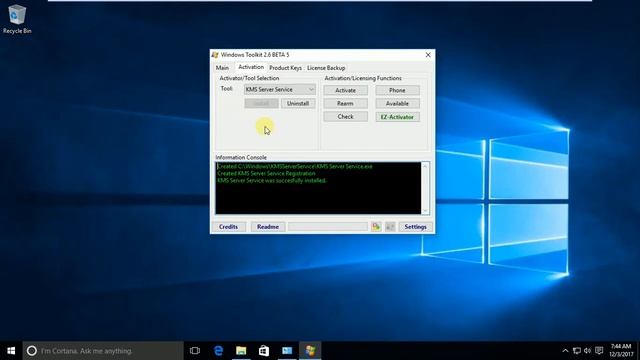Click the Information Console scroll-up arrow
The height and width of the screenshot is (360, 640).
[425, 166]
